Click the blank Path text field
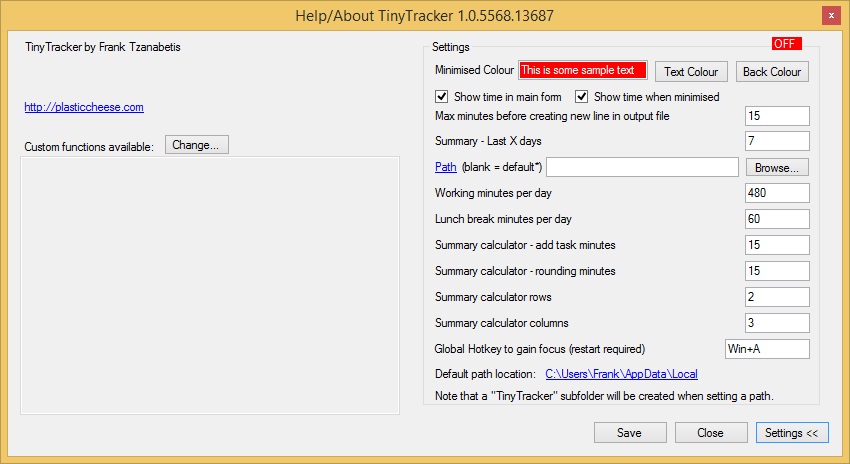The image size is (850, 464). [642, 167]
